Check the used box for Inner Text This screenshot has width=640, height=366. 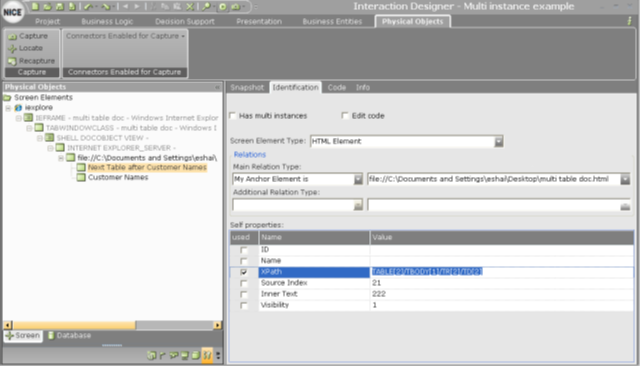click(244, 294)
